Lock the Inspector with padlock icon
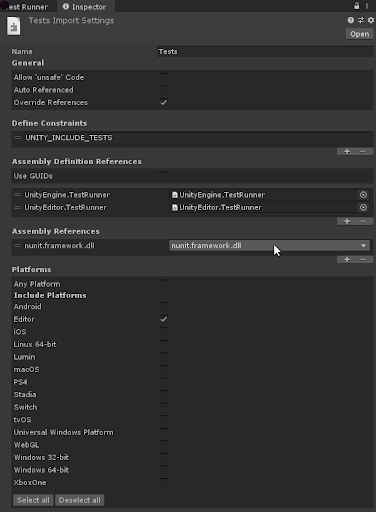Screen dimensions: 376x512 (357, 6)
